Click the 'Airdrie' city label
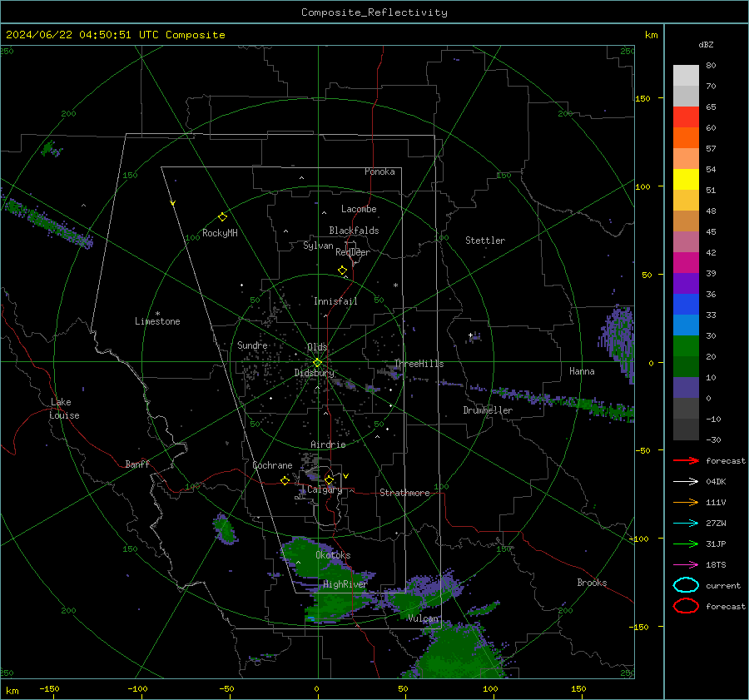Screen dimensions: 749x700 pyautogui.click(x=328, y=444)
